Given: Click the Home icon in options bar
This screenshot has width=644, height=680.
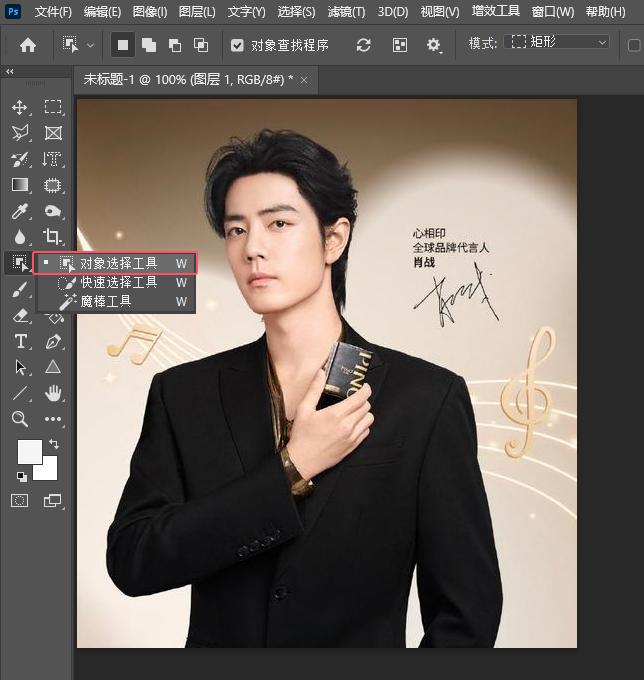Looking at the screenshot, I should (28, 45).
